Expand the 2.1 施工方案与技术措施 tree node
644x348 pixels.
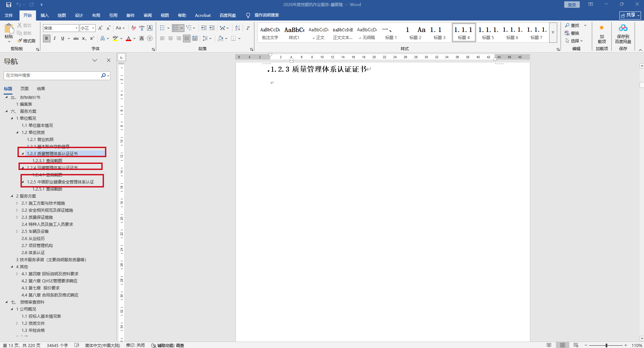[x=17, y=203]
